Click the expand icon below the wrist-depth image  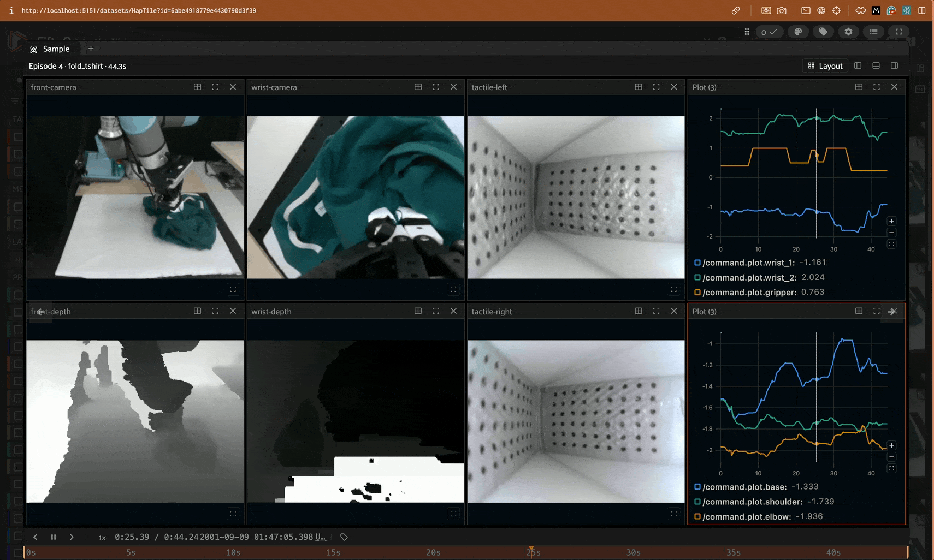(x=453, y=514)
